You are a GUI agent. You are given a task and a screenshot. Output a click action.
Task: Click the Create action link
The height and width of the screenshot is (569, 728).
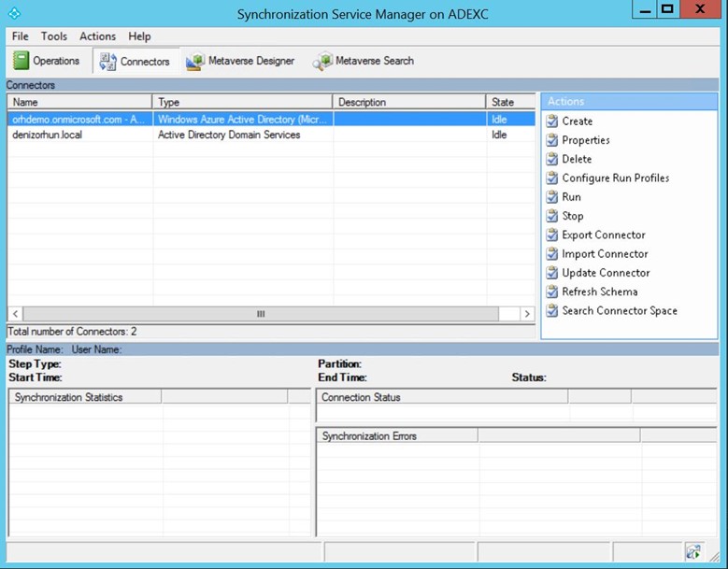[x=578, y=121]
